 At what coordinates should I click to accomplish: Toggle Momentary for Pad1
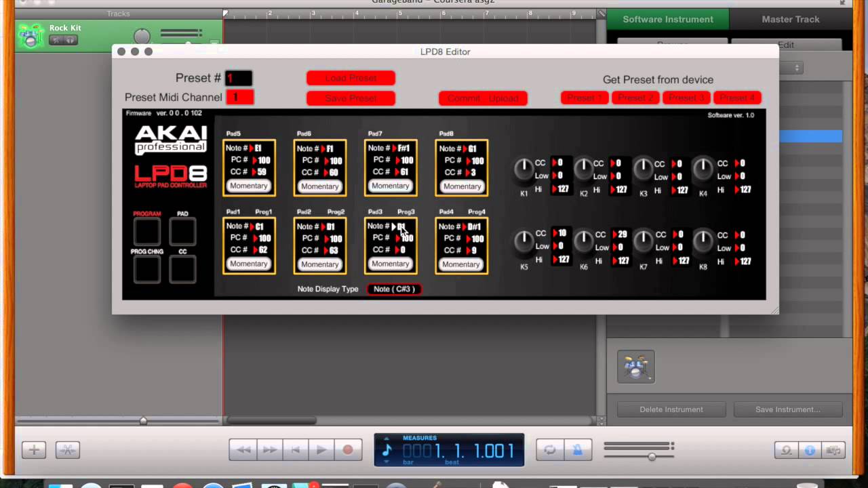click(x=249, y=264)
